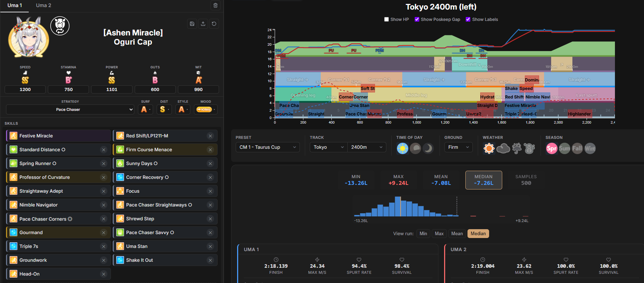Uncheck Show Poskeep Gap
The image size is (644, 283).
pyautogui.click(x=417, y=19)
